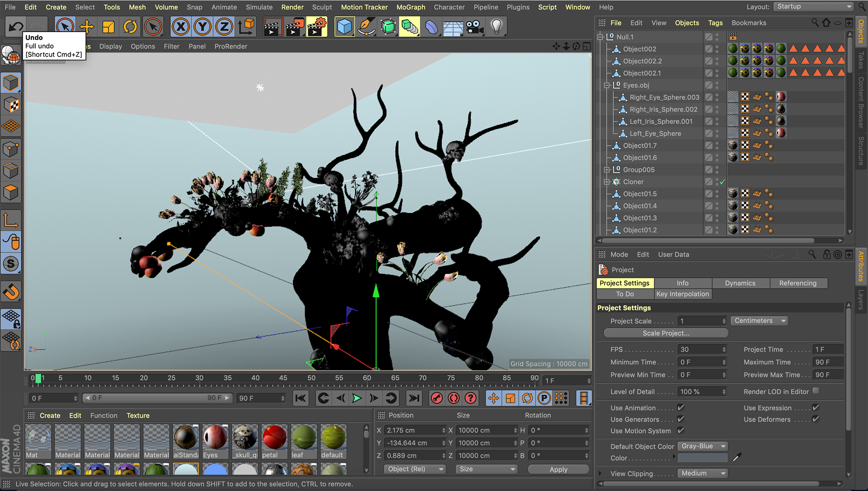Add a Camera object

tap(475, 27)
